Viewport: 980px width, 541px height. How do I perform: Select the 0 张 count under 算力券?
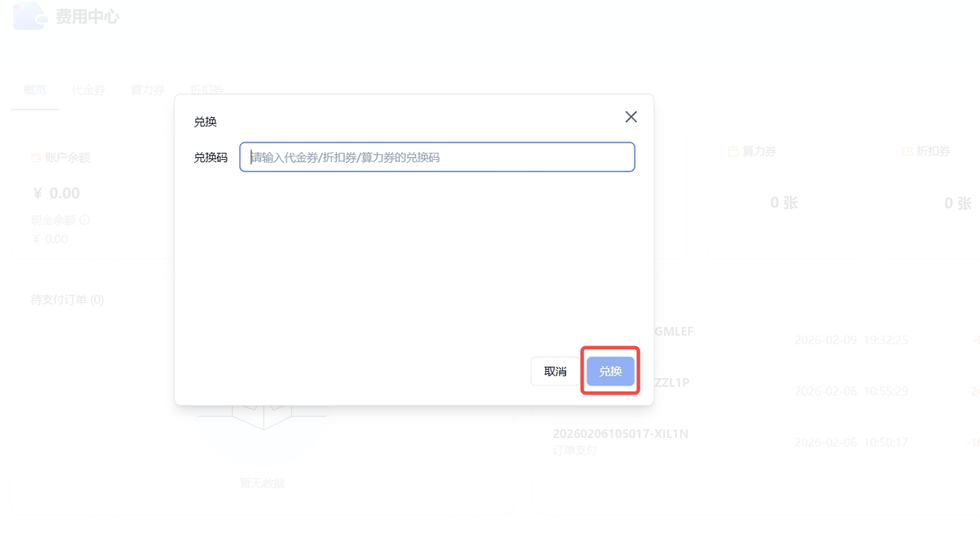(x=784, y=203)
